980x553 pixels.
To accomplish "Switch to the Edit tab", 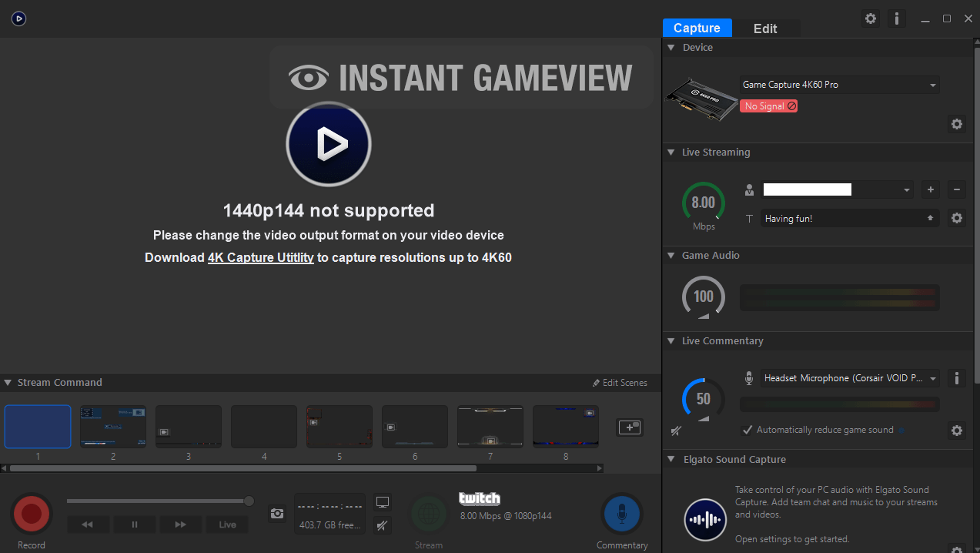I will pyautogui.click(x=765, y=28).
